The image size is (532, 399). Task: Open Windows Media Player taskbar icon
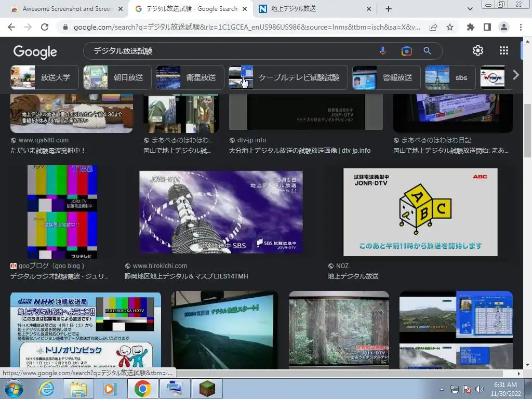[110, 389]
